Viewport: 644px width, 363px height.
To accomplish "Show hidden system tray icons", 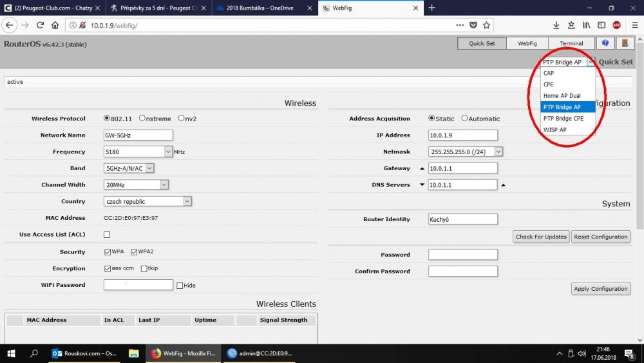I will coord(560,353).
